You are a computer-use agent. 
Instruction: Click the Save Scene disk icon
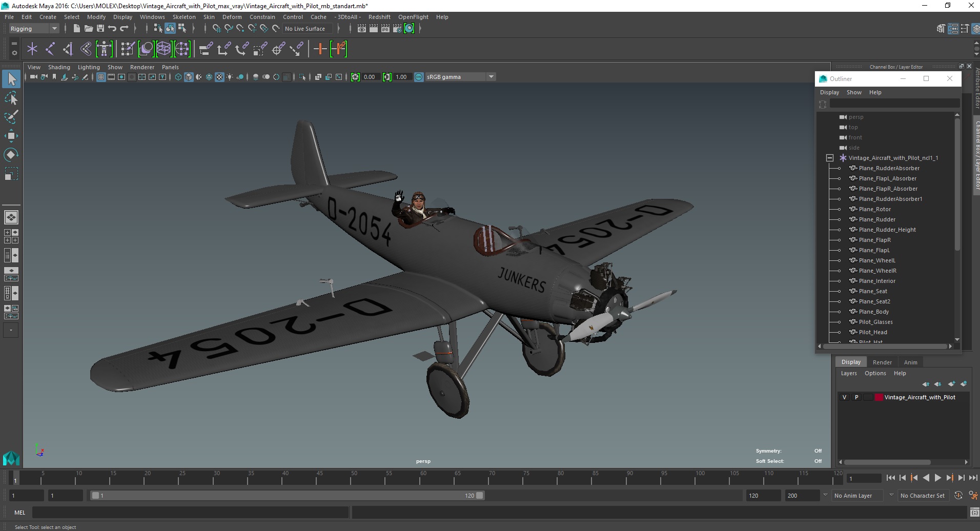[x=100, y=29]
